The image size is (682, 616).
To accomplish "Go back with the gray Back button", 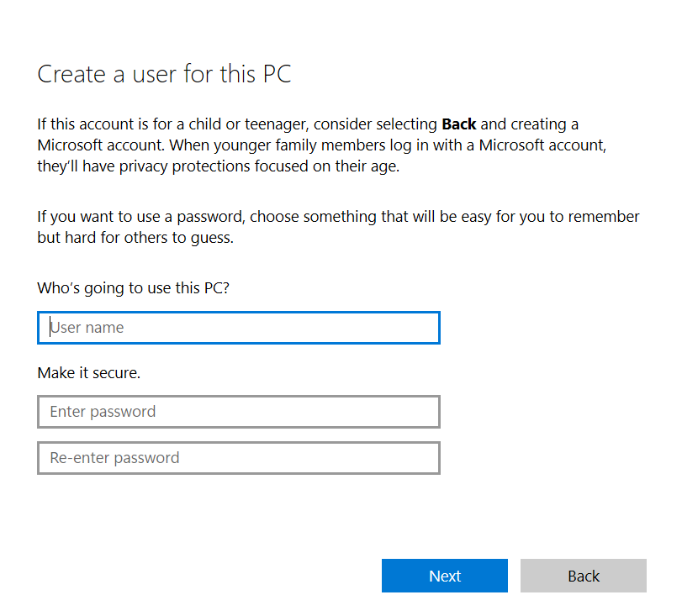I will point(583,577).
